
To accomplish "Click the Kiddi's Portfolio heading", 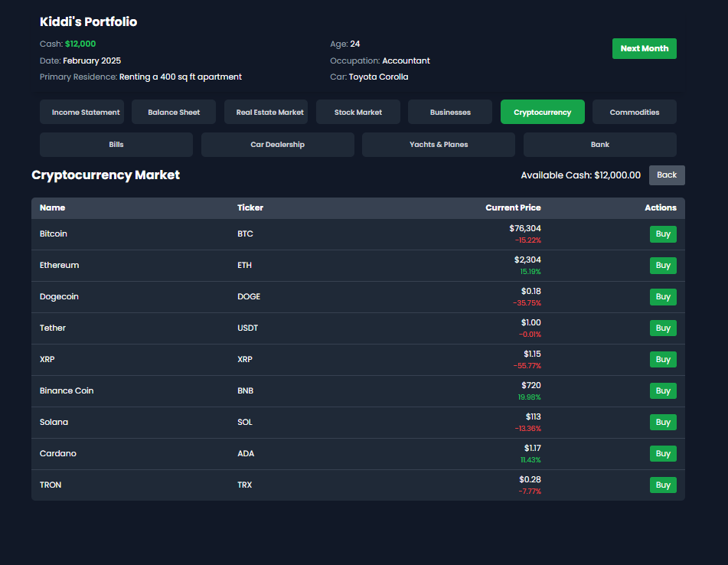I will (88, 22).
